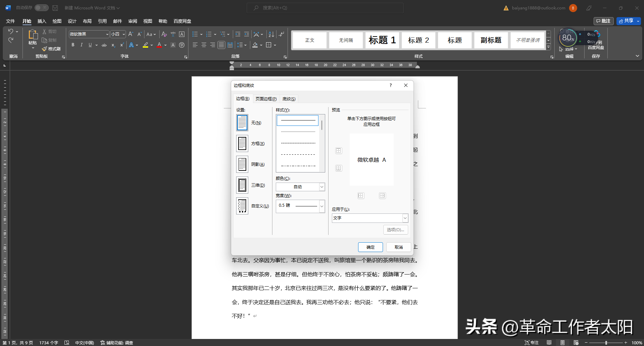Click the OK (确定) button

[x=370, y=247]
